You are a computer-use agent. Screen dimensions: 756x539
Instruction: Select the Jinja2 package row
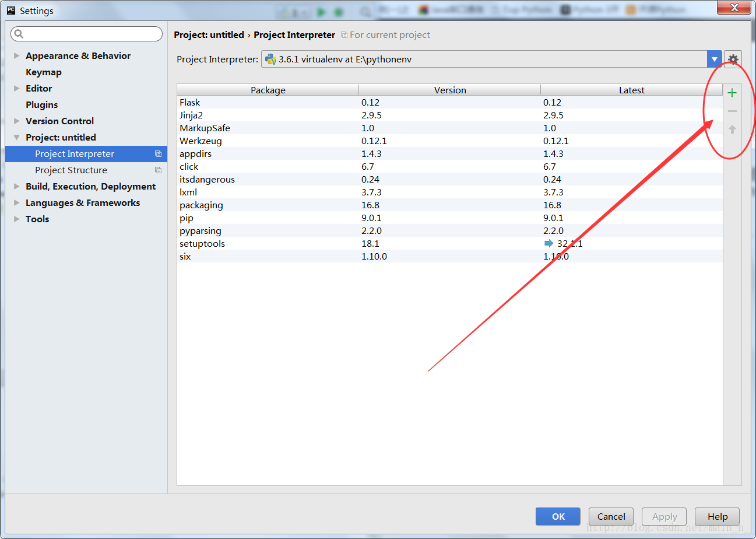450,116
